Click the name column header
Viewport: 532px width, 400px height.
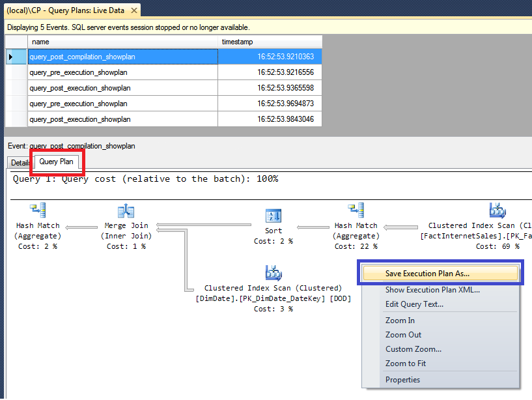122,42
